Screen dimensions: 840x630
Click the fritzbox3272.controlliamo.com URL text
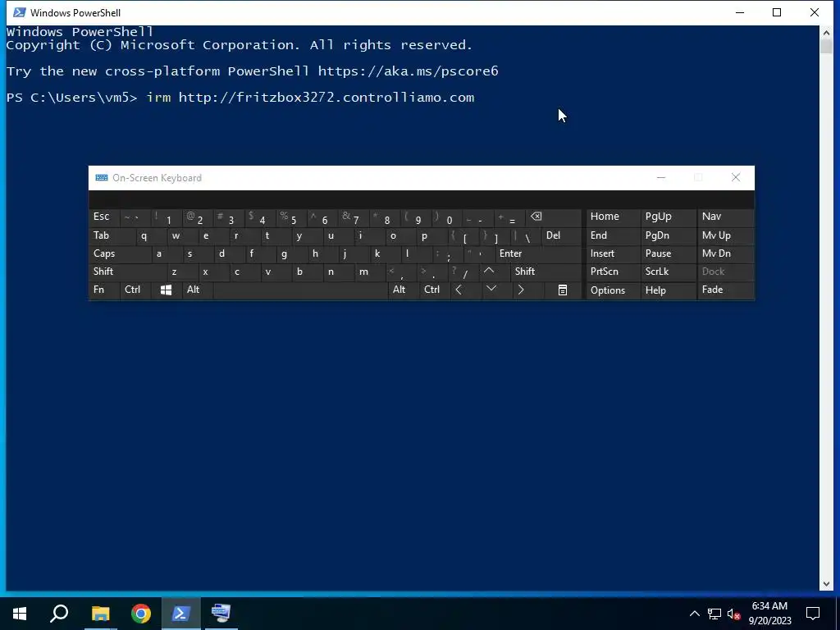(x=326, y=98)
